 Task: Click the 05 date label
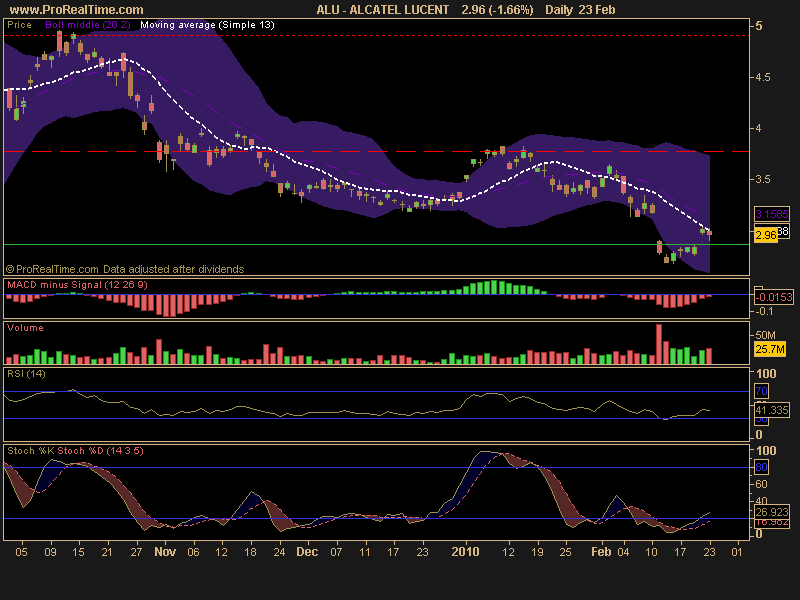[21, 552]
